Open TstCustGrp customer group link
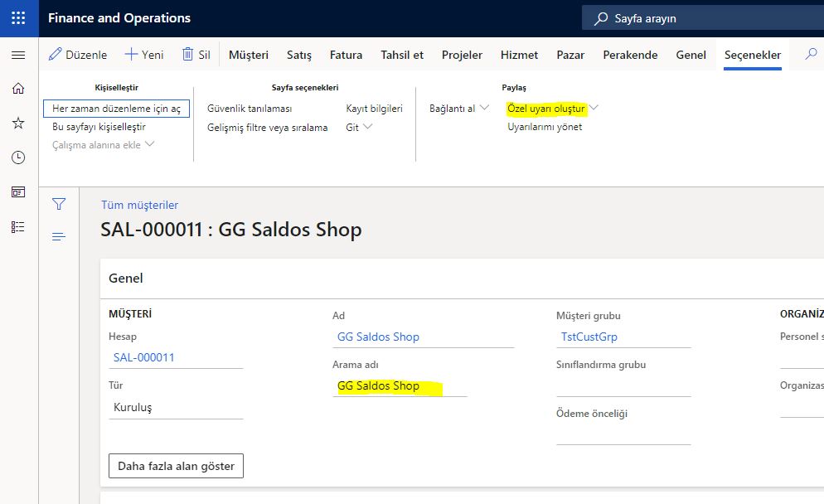The width and height of the screenshot is (824, 504). [x=589, y=337]
